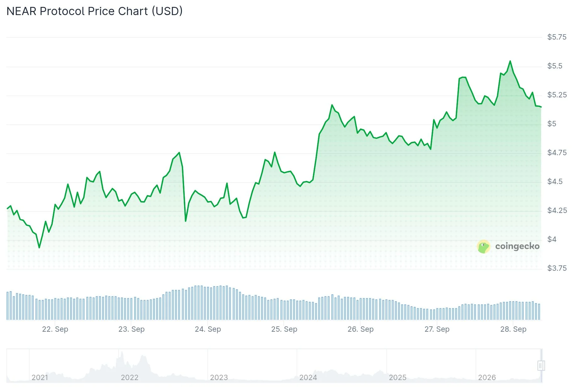This screenshot has height=392, width=573.
Task: Click the NEAR Protocol Price Chart title
Action: pos(95,11)
